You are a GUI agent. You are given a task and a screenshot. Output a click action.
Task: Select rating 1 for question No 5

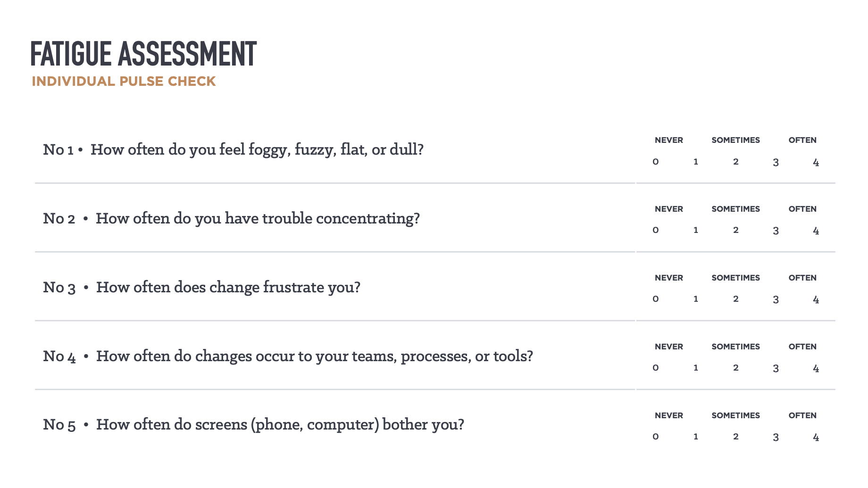(696, 437)
